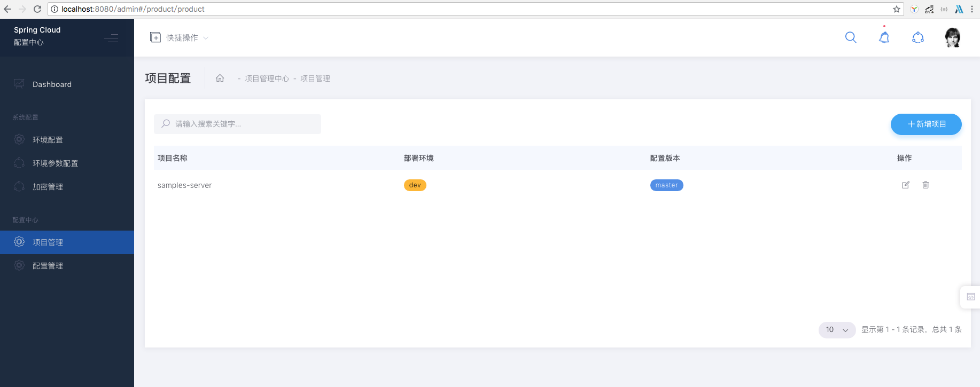Focus the 请输入搜索关键字 search field
980x387 pixels.
point(237,124)
